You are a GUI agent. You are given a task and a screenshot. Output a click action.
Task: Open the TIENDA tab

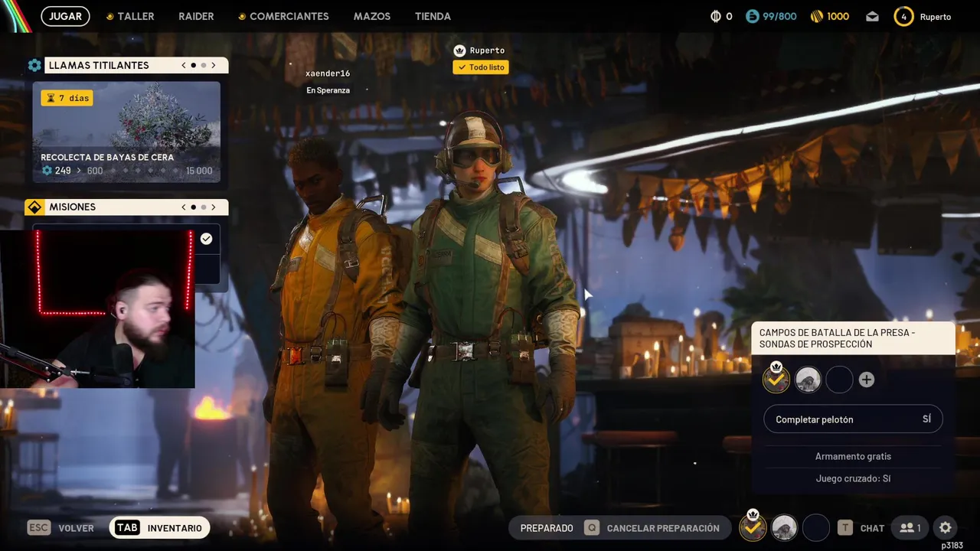tap(433, 16)
